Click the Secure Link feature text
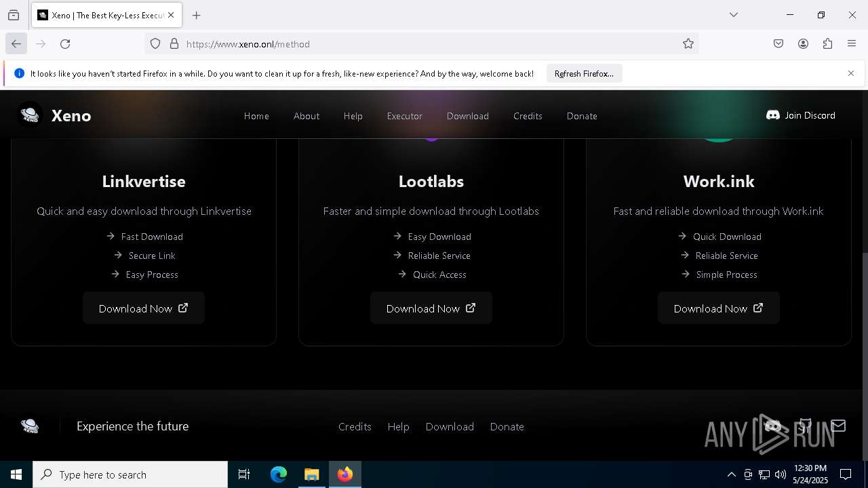Screen dimensions: 868x488 [152, 256]
